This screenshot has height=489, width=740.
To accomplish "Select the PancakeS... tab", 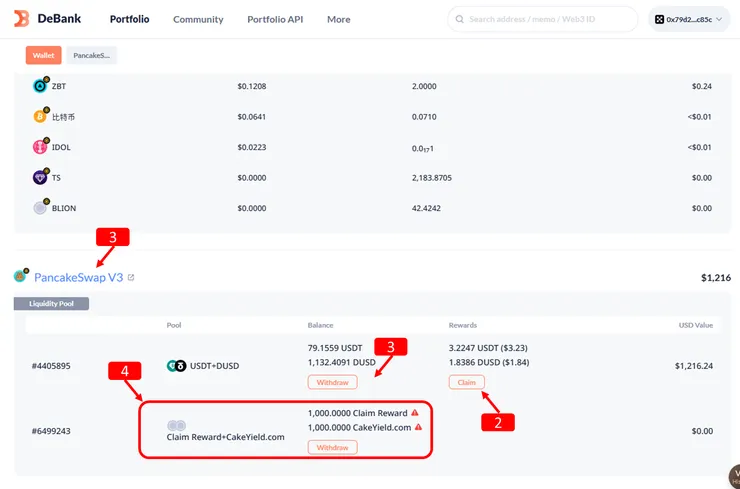I will pyautogui.click(x=92, y=55).
